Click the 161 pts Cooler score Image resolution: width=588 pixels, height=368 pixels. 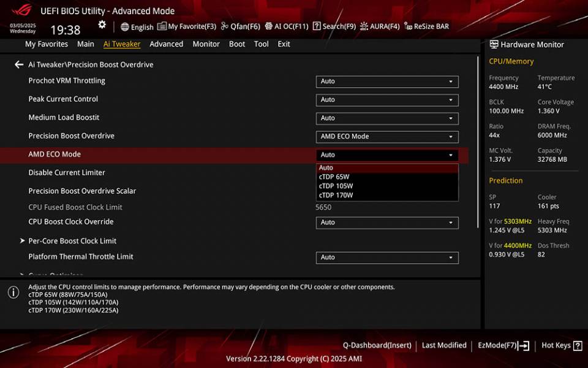click(x=548, y=206)
